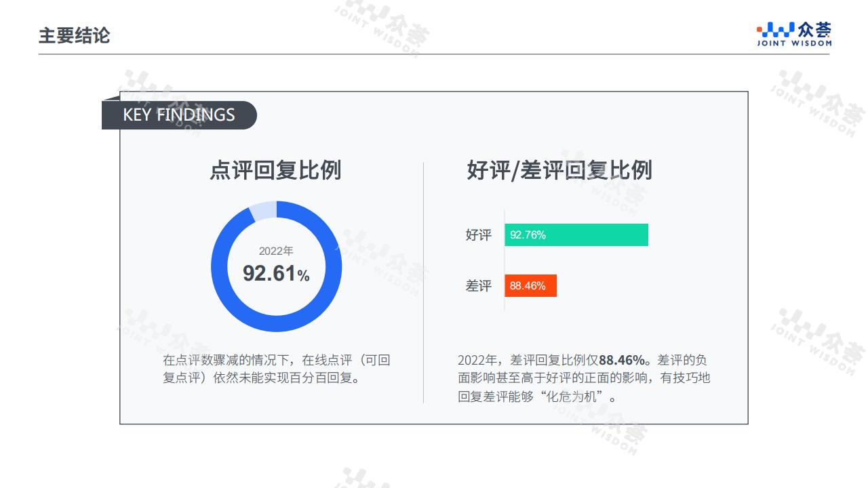Image resolution: width=868 pixels, height=488 pixels.
Task: Select the 92.61% center value
Action: click(276, 273)
